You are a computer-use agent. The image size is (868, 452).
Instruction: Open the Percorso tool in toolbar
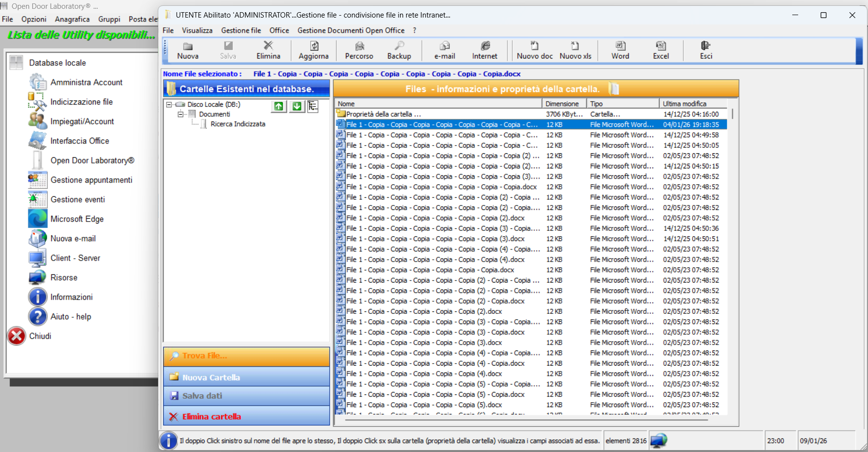click(x=359, y=50)
